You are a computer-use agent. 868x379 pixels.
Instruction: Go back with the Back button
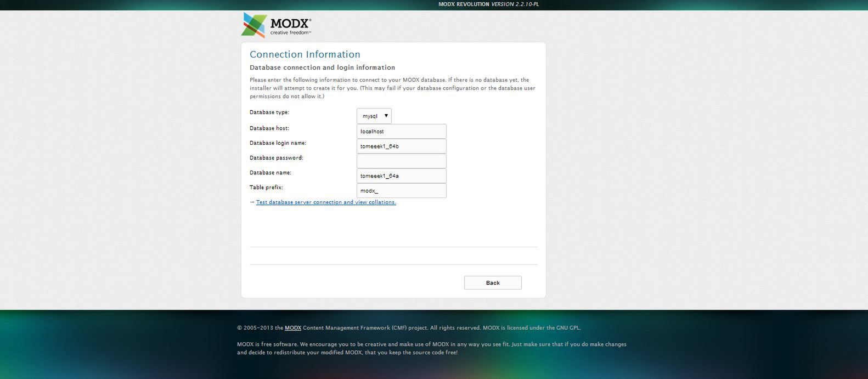493,283
